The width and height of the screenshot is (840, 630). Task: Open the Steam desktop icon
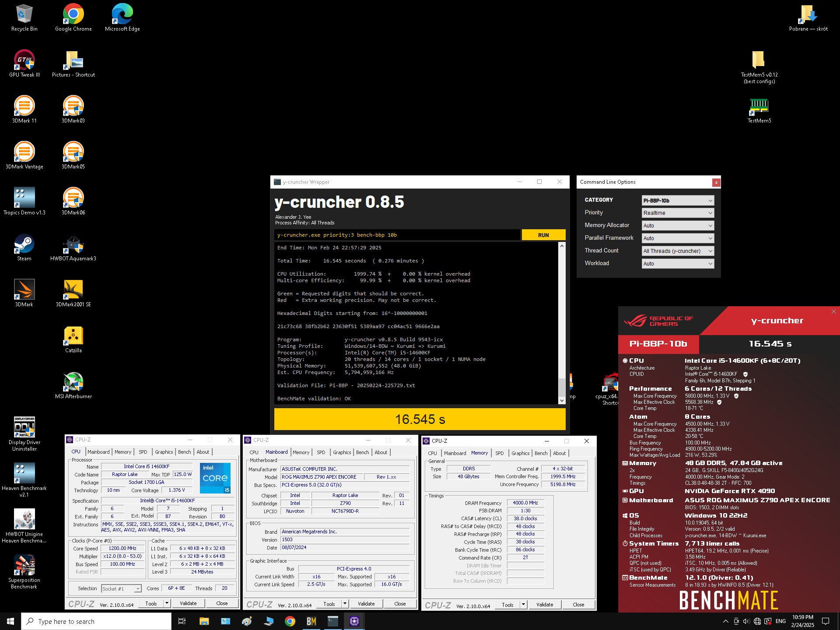pos(24,248)
